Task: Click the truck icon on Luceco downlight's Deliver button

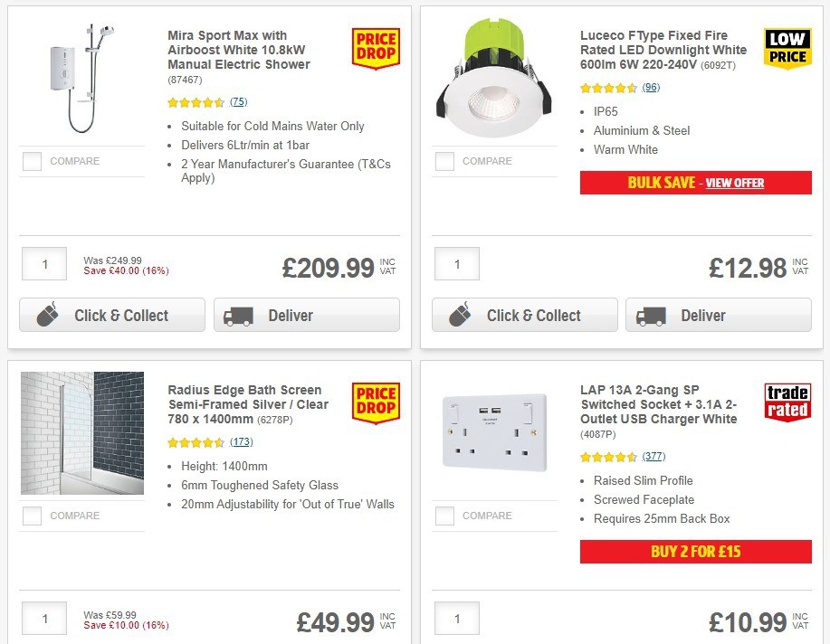Action: click(x=651, y=315)
